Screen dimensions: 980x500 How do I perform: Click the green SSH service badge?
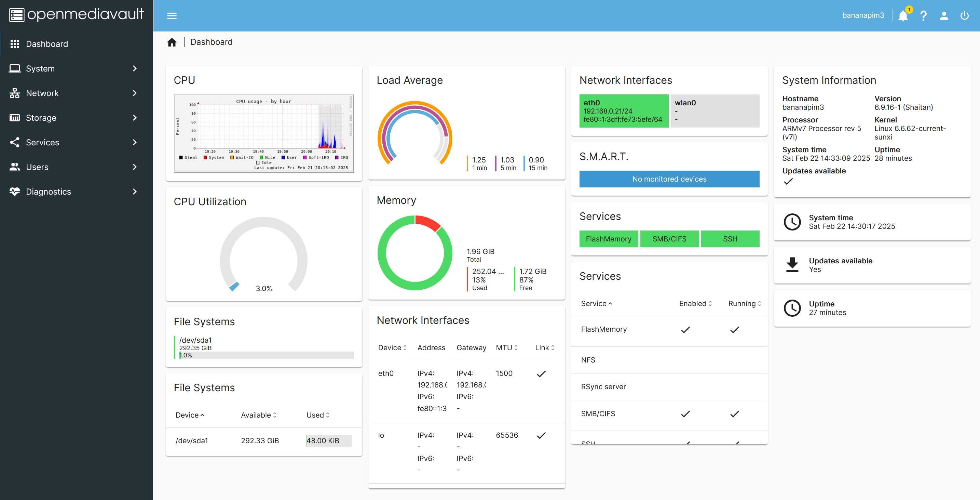[730, 239]
